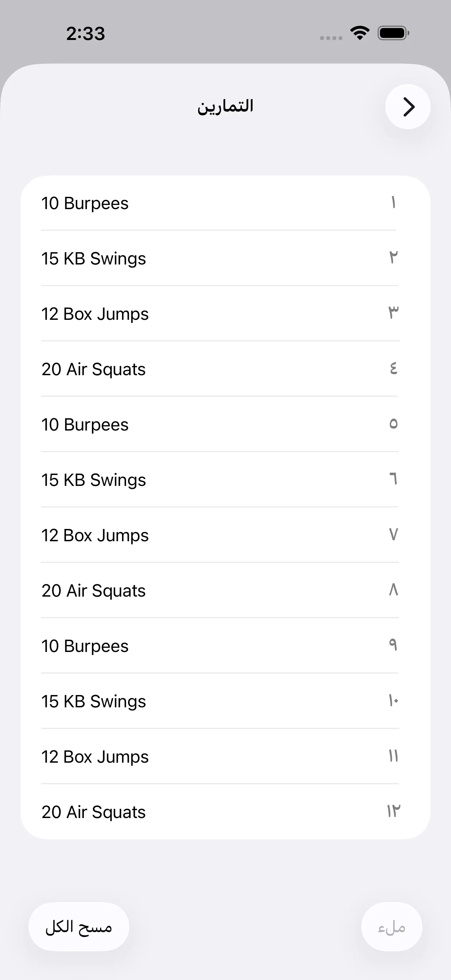The height and width of the screenshot is (980, 451).
Task: Select exercise ٧: 12 Box Jumps
Action: tap(225, 535)
